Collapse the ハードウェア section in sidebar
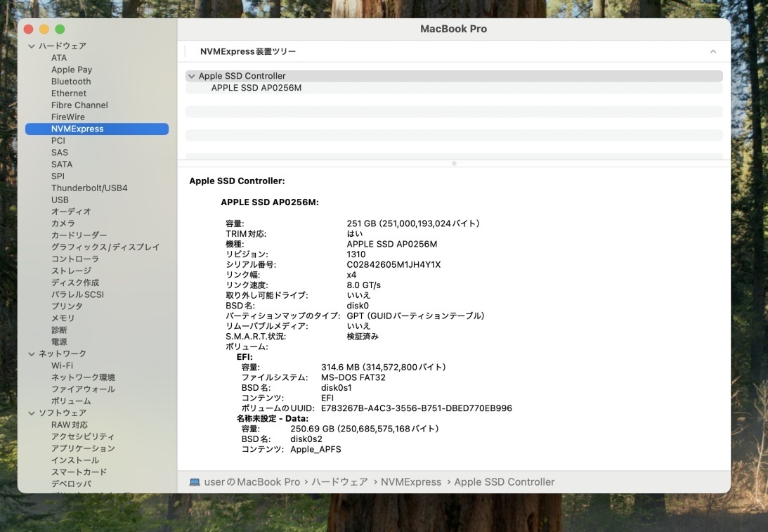This screenshot has height=532, width=768. tap(32, 46)
